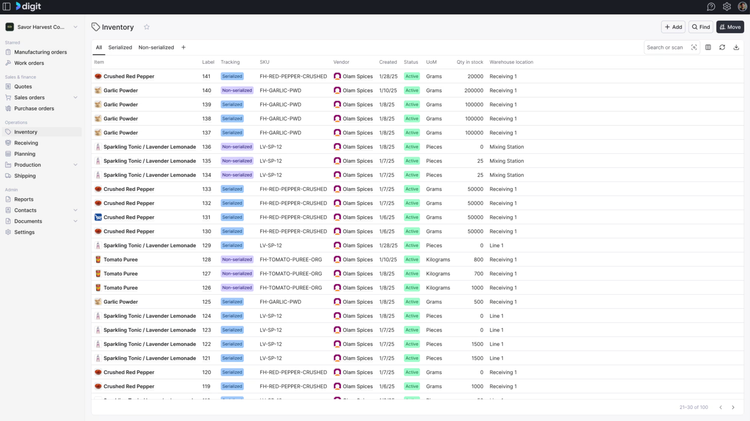The image size is (750, 421).
Task: Click the Label column header
Action: coord(208,62)
